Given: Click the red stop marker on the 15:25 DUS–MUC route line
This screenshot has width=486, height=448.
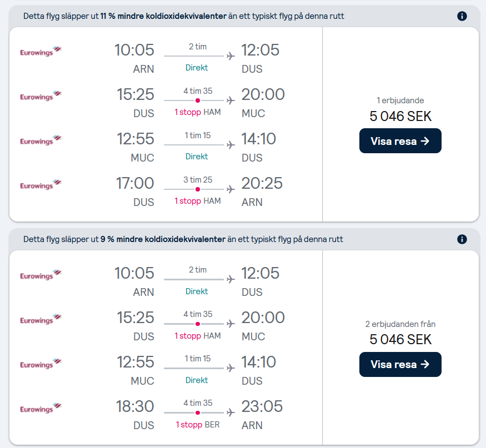Looking at the screenshot, I should 197,100.
